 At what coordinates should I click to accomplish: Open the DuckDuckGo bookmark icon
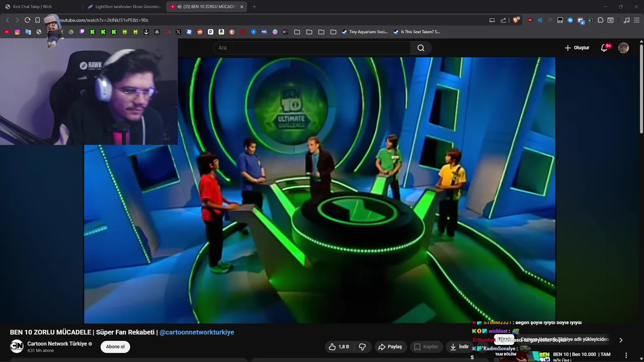click(x=231, y=32)
